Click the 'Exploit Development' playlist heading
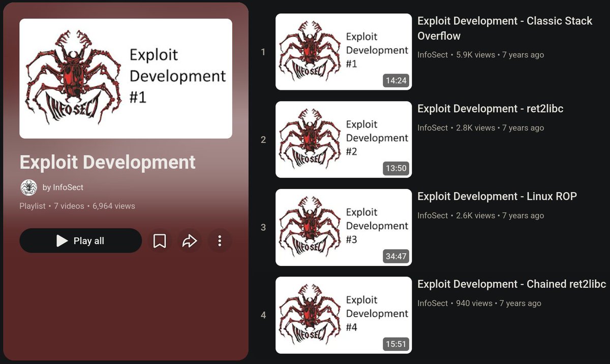 [x=107, y=162]
